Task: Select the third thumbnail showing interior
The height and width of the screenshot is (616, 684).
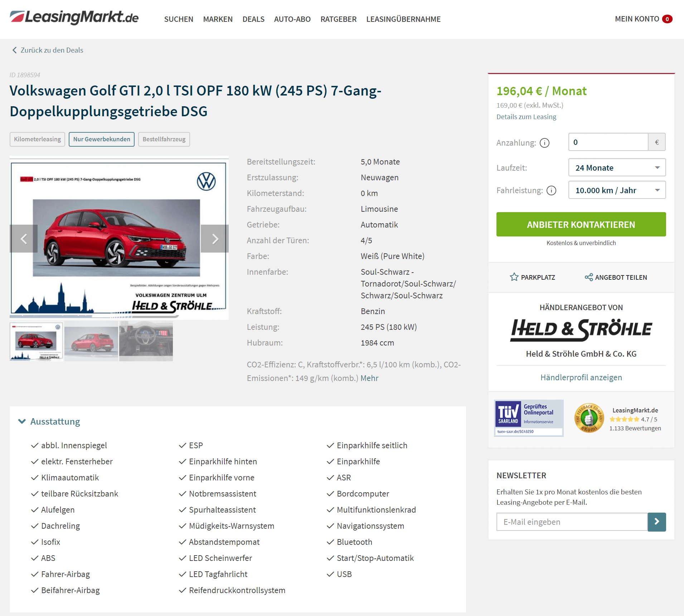Action: (x=146, y=341)
